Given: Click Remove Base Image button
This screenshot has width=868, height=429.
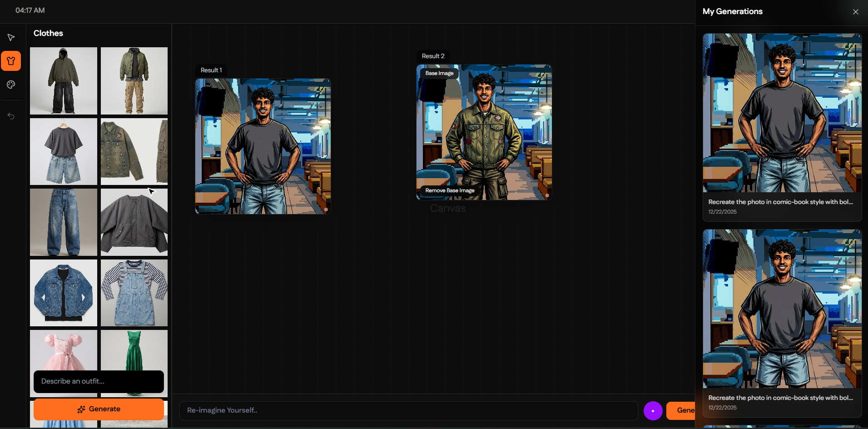Looking at the screenshot, I should pos(450,190).
